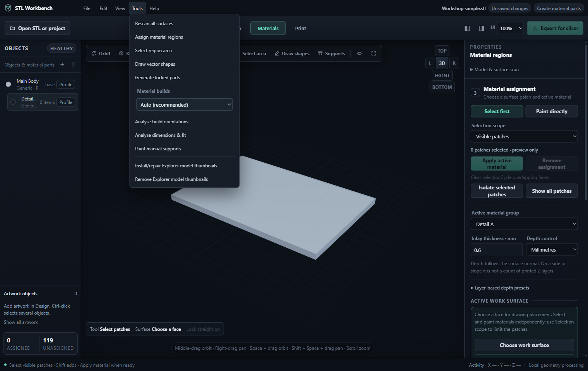Click the Detail part color circle
Image resolution: width=588 pixels, height=371 pixels.
pyautogui.click(x=13, y=102)
